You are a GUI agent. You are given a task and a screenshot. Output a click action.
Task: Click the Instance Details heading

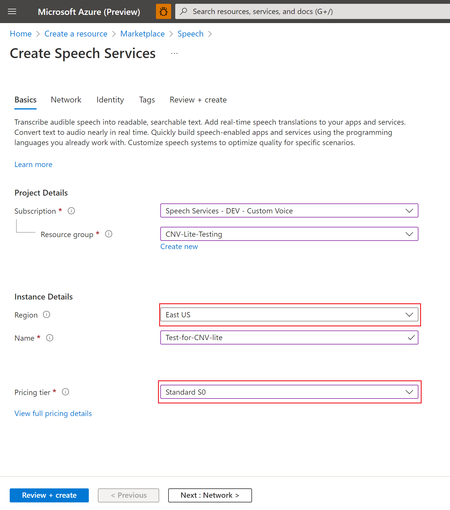(43, 297)
